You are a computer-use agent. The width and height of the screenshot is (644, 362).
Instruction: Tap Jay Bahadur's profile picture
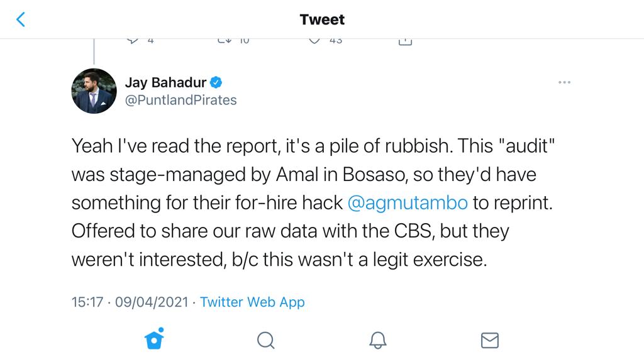tap(94, 91)
